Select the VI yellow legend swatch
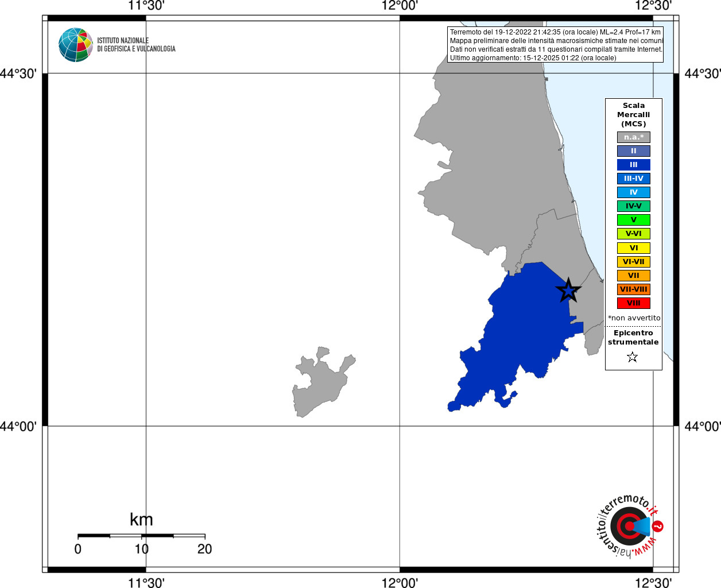Viewport: 721px width, 588px height. coord(634,248)
